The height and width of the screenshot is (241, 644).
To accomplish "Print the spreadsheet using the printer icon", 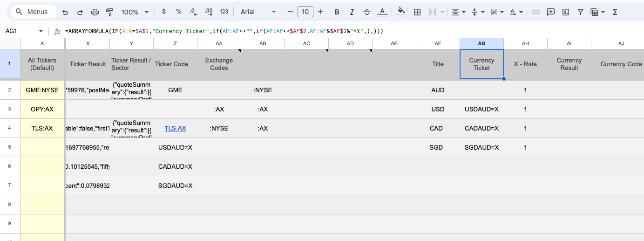I will click(x=95, y=12).
